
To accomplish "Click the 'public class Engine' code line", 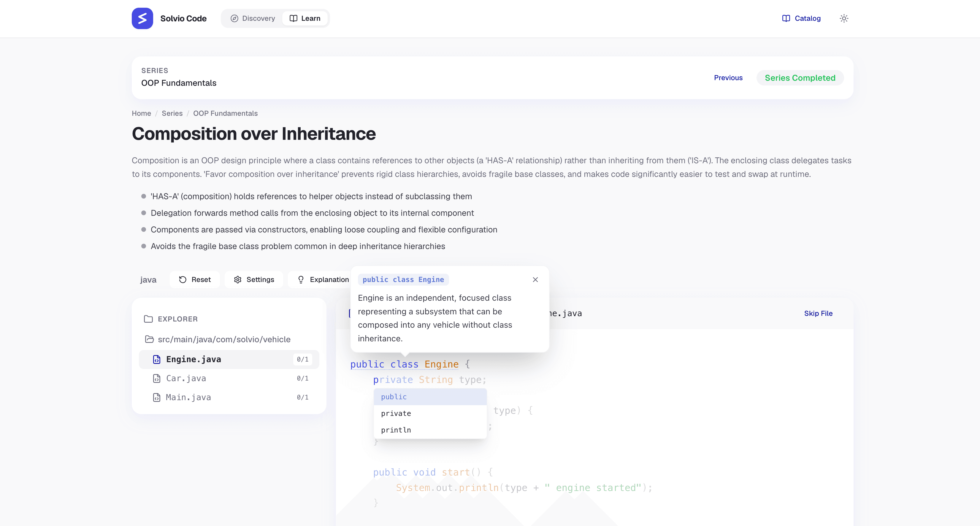I will coord(410,364).
